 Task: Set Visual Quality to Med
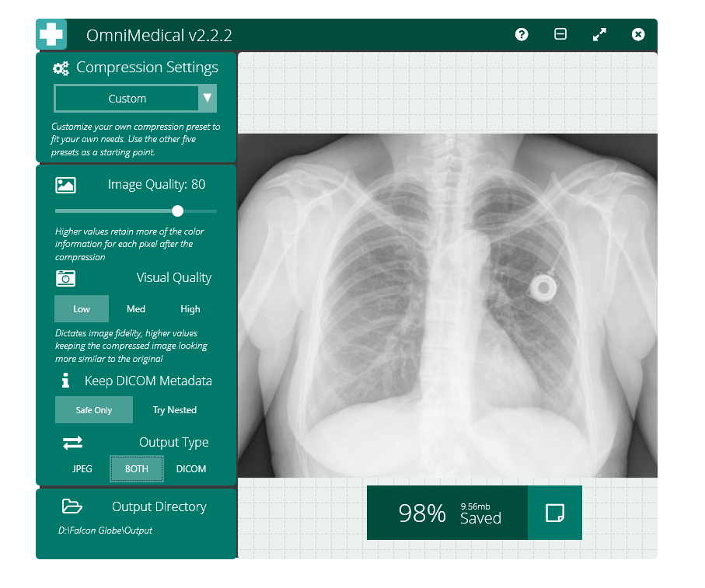click(x=136, y=309)
